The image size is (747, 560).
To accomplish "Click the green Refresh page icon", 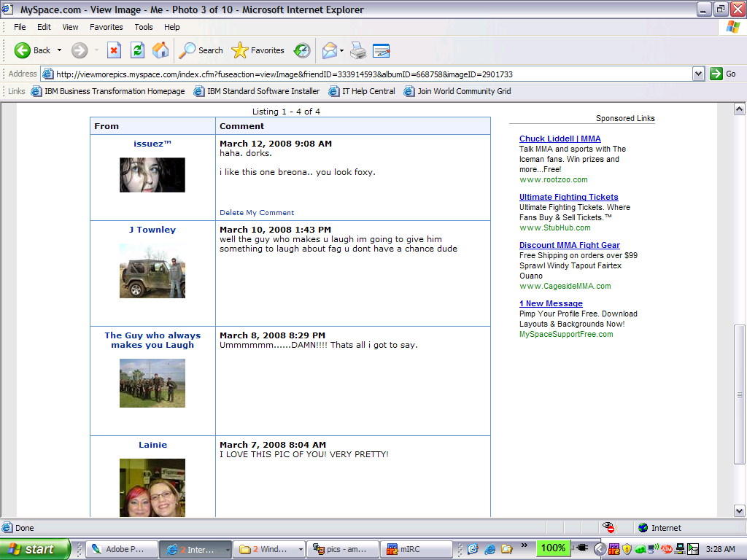I will (x=137, y=50).
